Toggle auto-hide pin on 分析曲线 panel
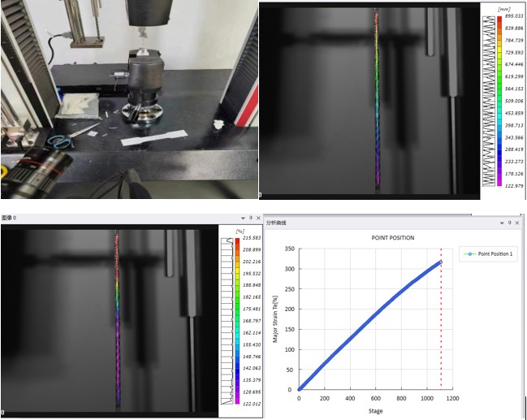 point(509,223)
